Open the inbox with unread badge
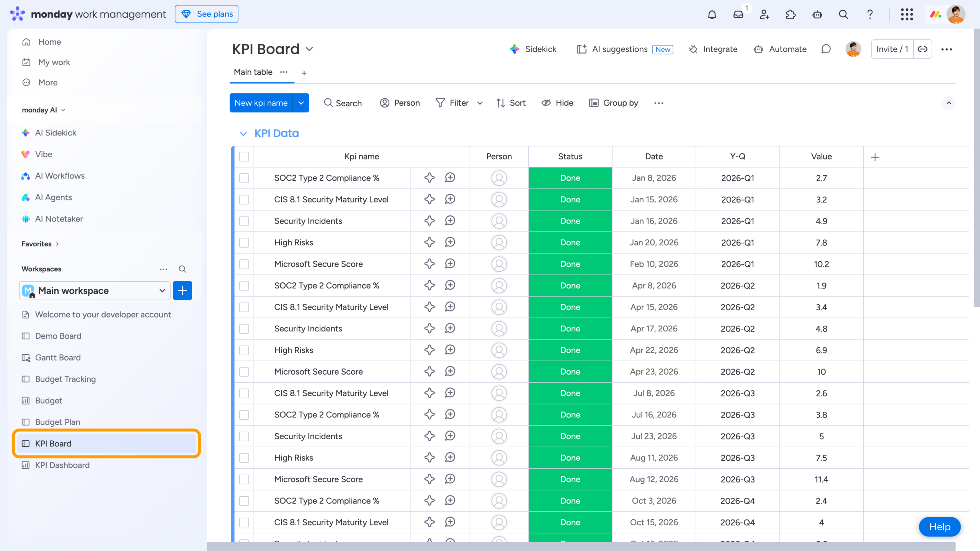Viewport: 980px width, 551px height. pyautogui.click(x=738, y=14)
